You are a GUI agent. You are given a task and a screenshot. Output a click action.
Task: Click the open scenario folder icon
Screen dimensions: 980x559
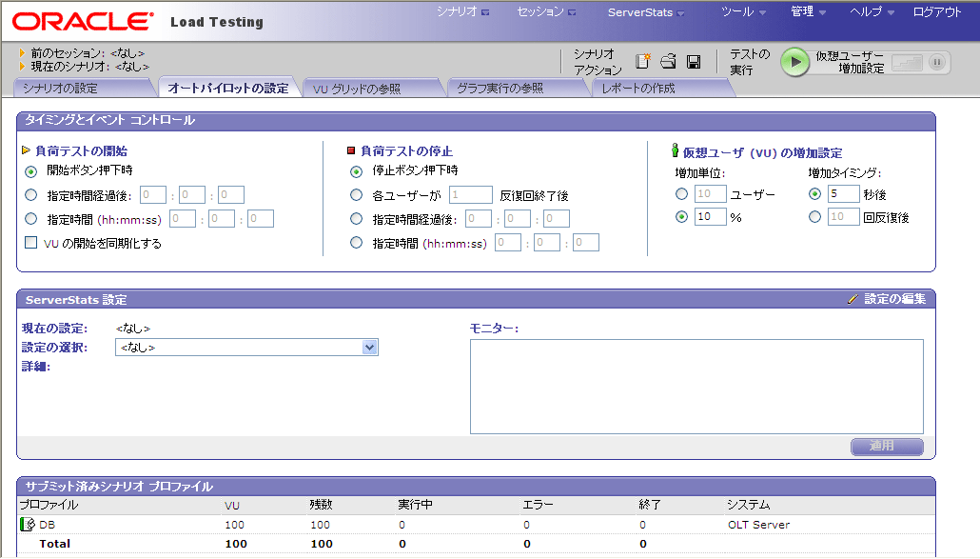(x=668, y=62)
